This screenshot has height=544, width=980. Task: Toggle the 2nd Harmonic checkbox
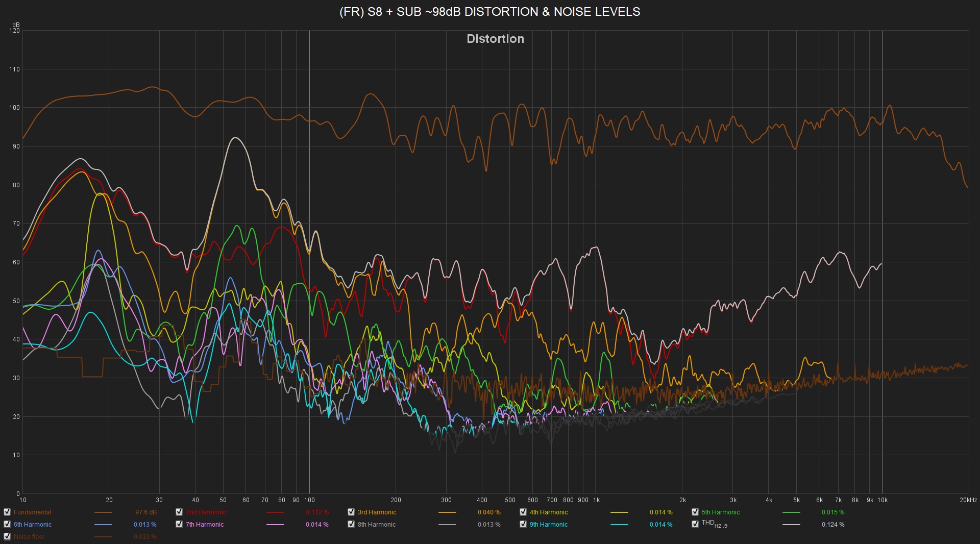[x=179, y=512]
